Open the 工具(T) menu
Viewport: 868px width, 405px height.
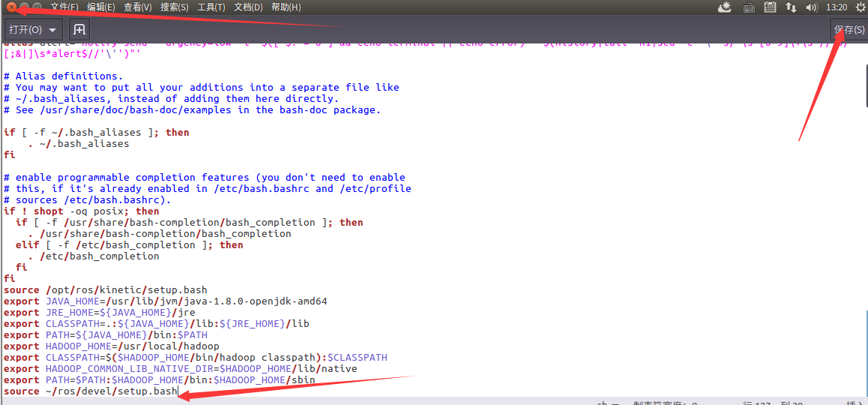(211, 7)
